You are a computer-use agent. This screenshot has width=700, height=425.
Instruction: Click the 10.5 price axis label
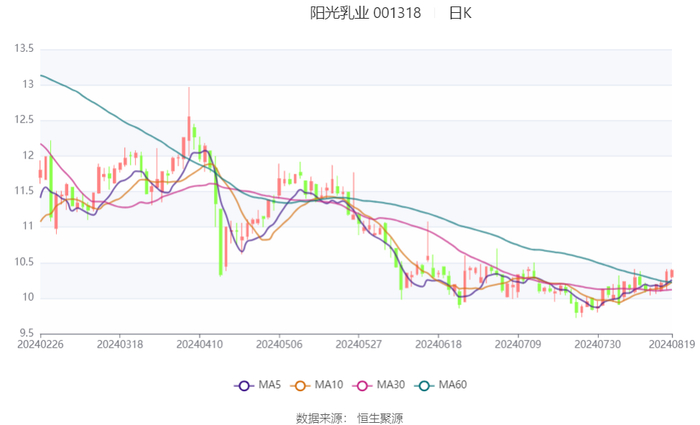click(x=24, y=262)
